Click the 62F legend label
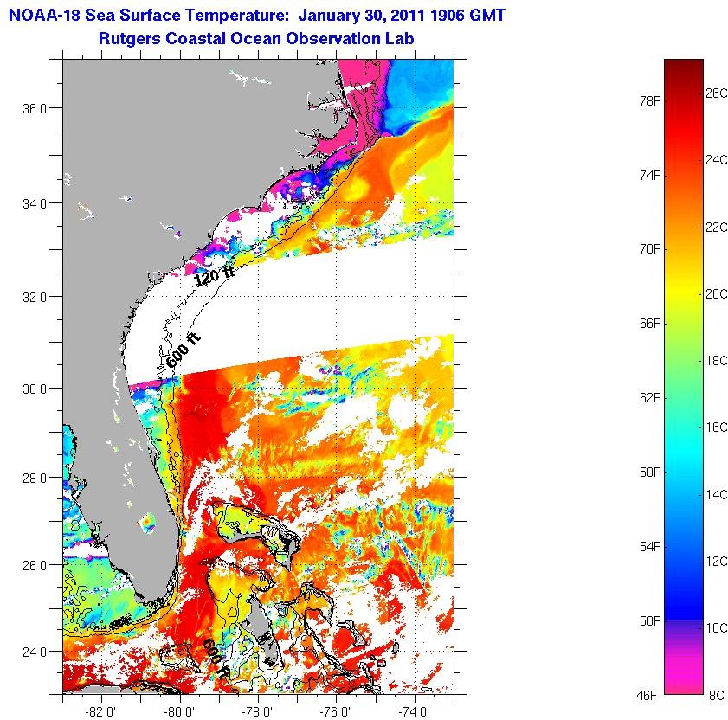The height and width of the screenshot is (720, 728). coord(650,398)
